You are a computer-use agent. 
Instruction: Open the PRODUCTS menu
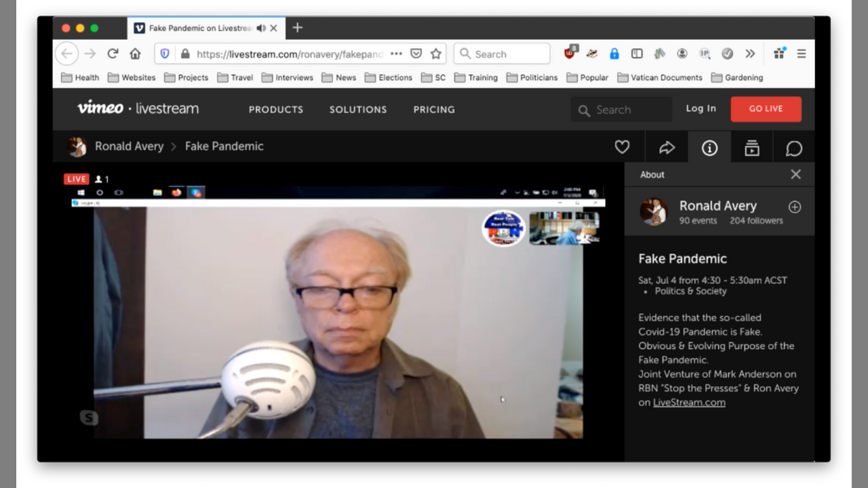click(275, 109)
